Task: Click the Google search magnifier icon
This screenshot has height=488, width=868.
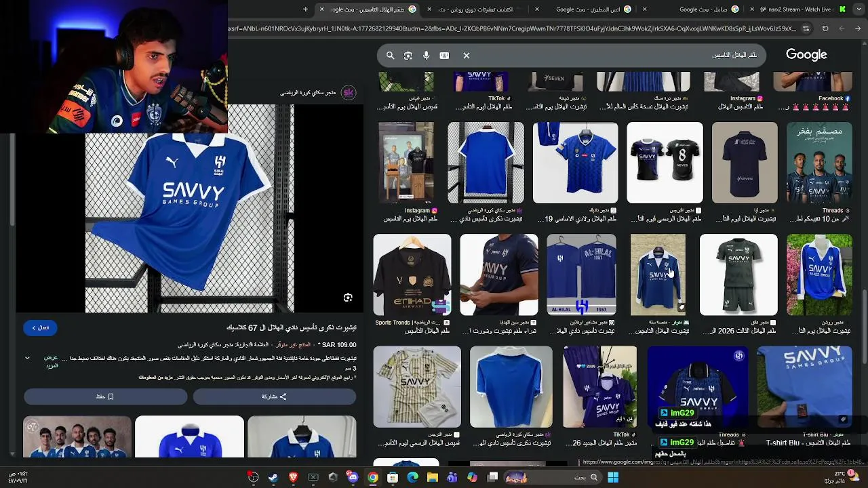Action: point(390,56)
